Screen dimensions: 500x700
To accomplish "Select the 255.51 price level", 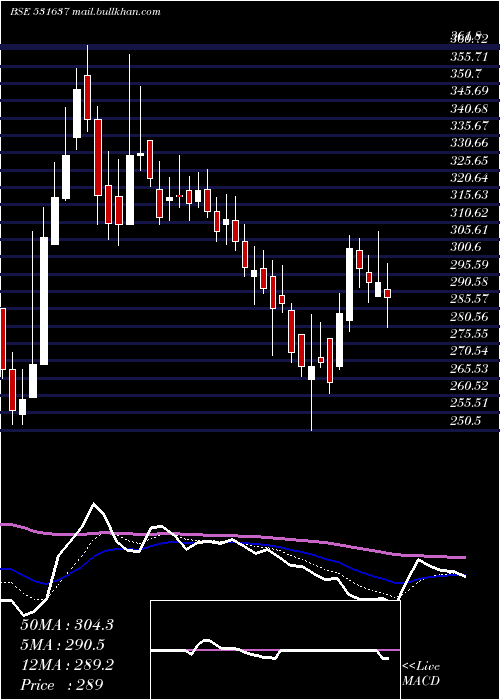I will tap(468, 403).
